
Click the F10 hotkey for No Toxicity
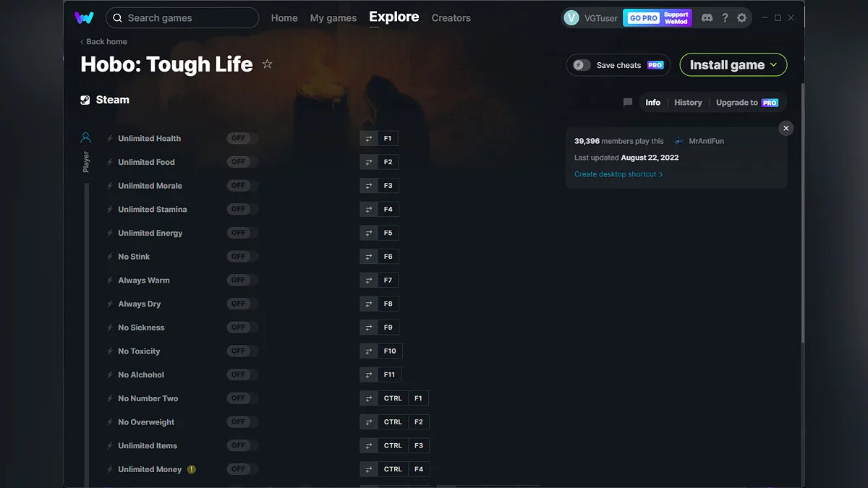tap(390, 351)
